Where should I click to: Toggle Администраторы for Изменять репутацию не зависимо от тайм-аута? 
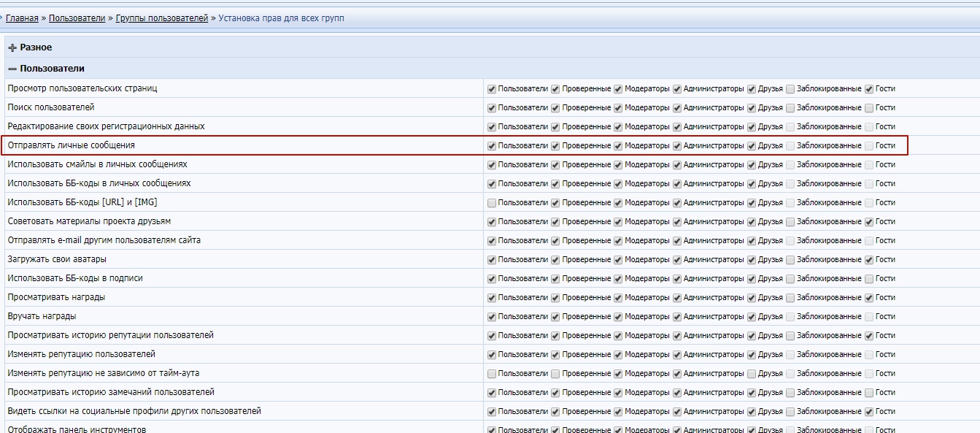coord(677,374)
